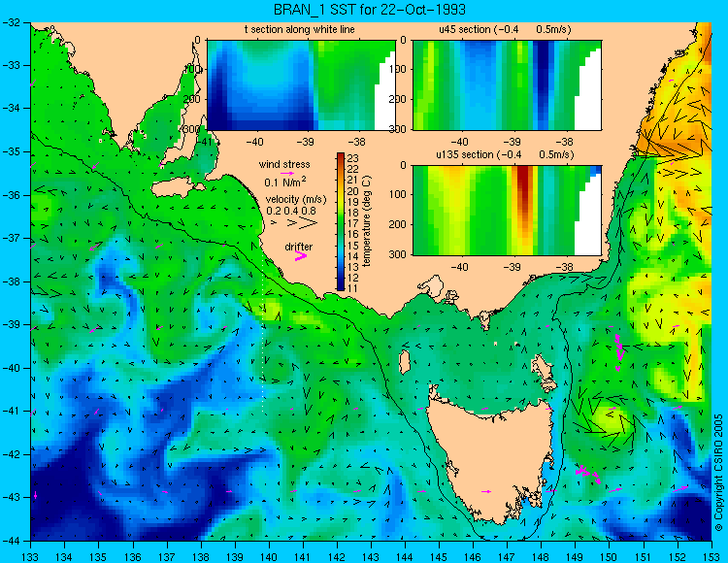Click the "140" longitude tick label

269,556
